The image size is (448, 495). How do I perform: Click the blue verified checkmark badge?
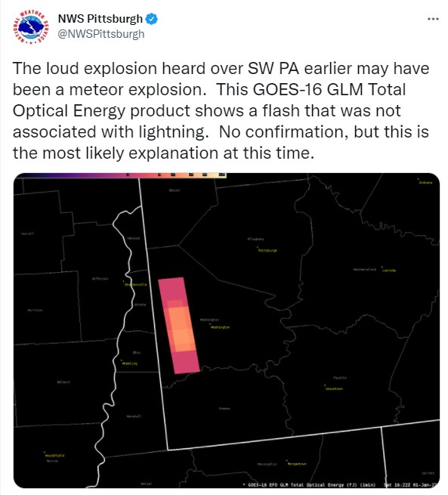pyautogui.click(x=151, y=19)
